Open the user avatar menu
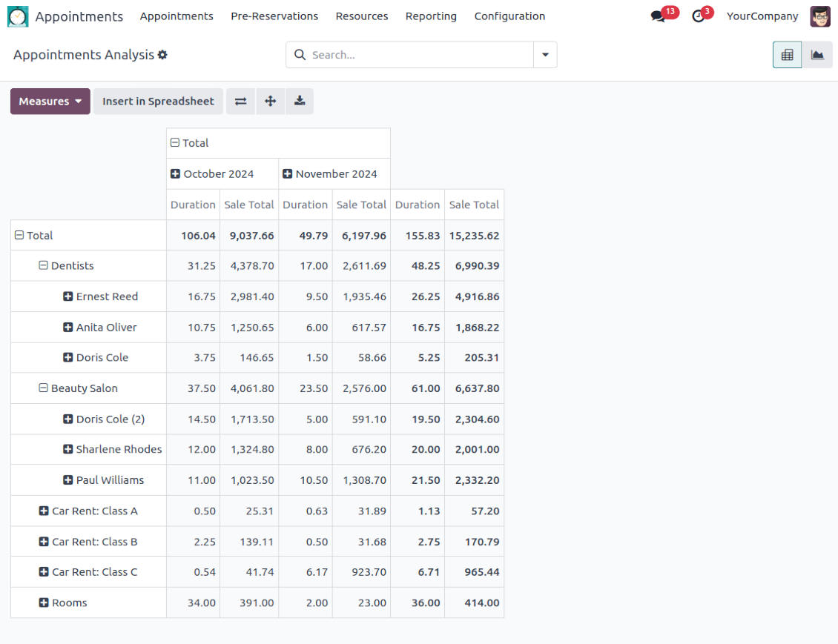838x644 pixels. [x=819, y=16]
